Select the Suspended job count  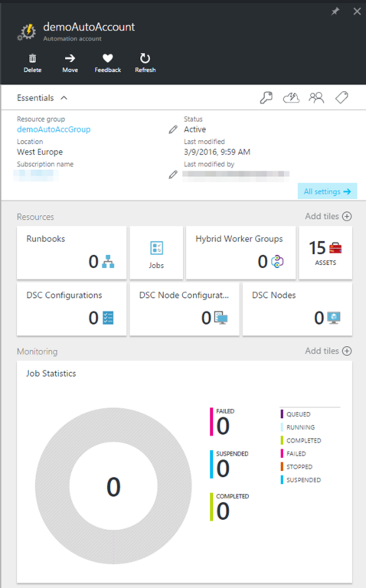pos(223,469)
